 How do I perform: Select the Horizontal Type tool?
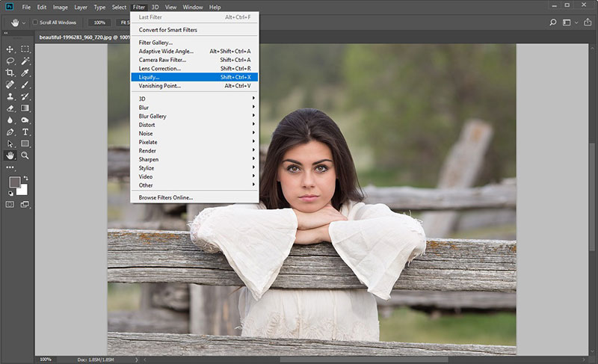click(25, 132)
